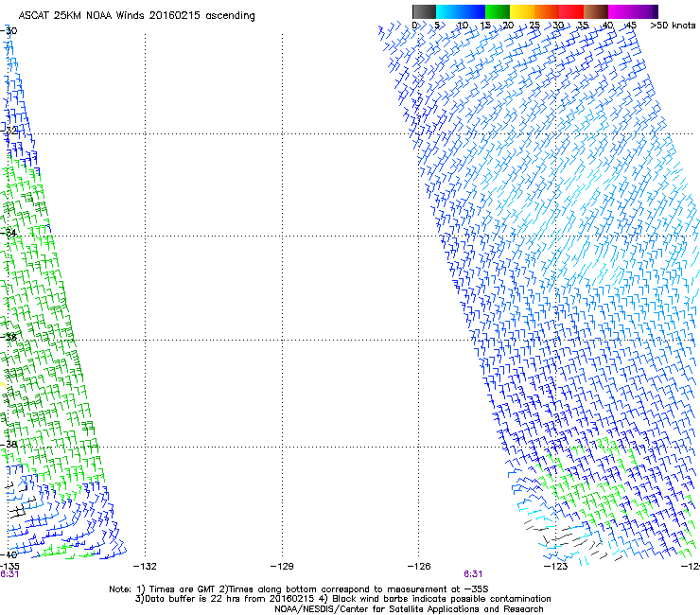700x615 pixels.
Task: Click the red 30-35 knots color segment
Action: pyautogui.click(x=571, y=11)
